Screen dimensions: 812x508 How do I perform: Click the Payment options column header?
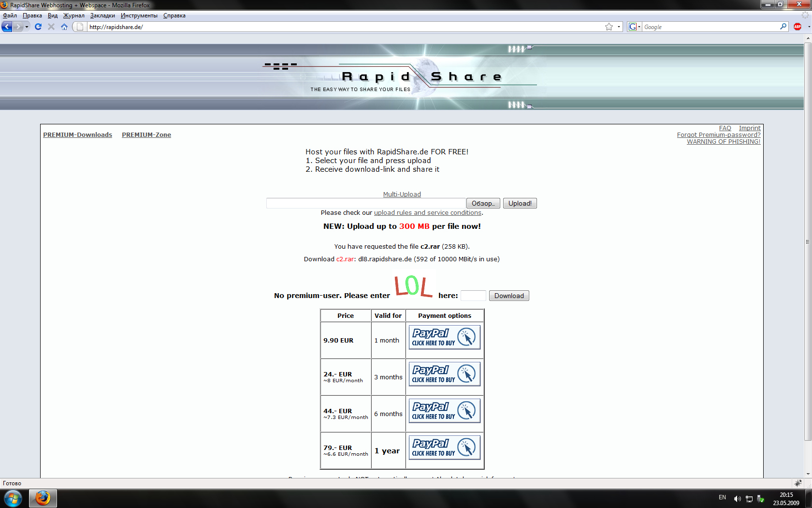[445, 315]
